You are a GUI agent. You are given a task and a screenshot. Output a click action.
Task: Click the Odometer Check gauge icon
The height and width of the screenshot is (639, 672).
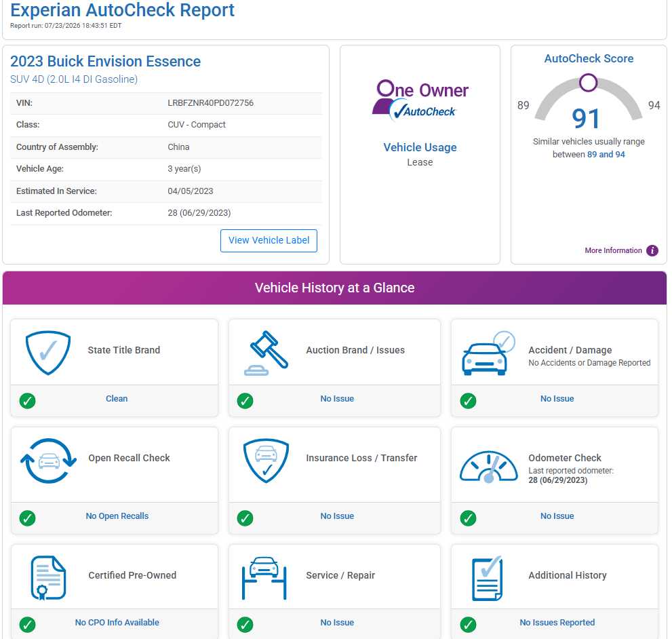click(488, 467)
